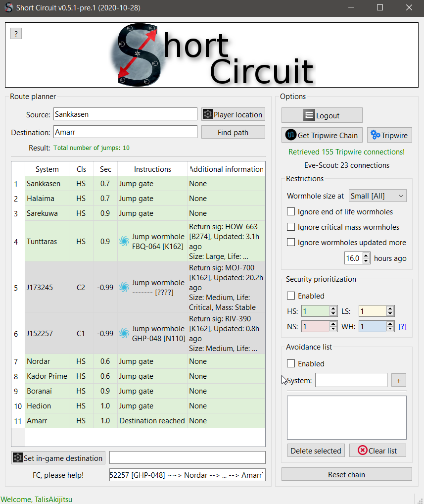Select the J152257 system cell
Screen dimensions: 424x504
[x=47, y=333]
